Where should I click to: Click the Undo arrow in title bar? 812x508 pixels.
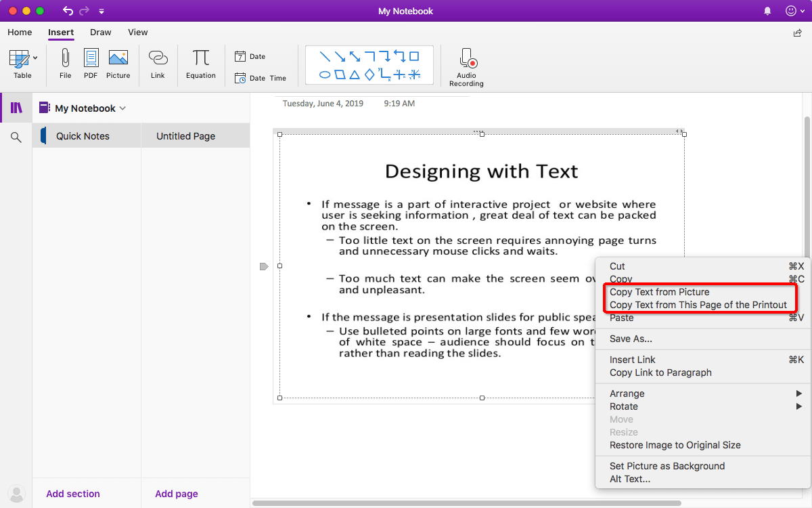(x=68, y=11)
